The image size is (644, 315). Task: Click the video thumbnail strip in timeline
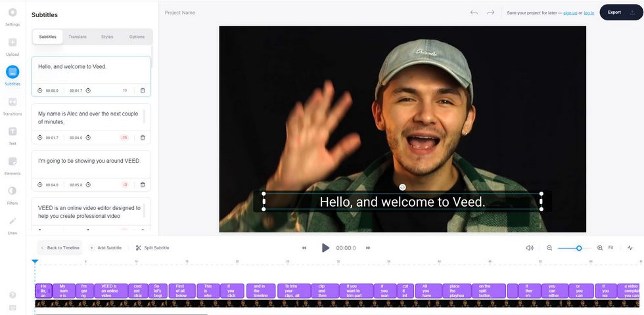(338, 303)
